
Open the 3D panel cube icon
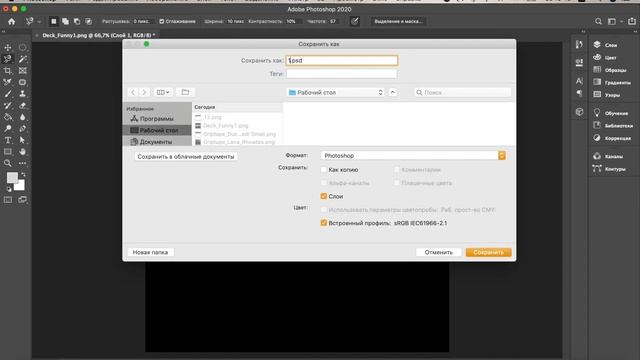click(579, 111)
